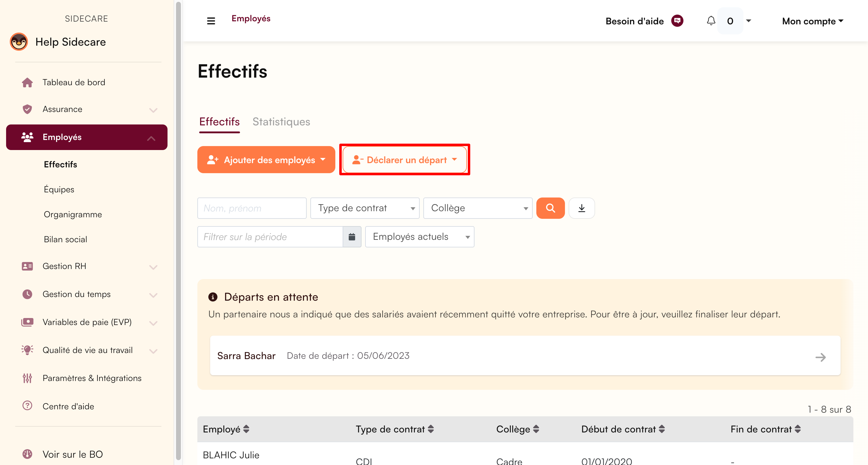The width and height of the screenshot is (868, 465).
Task: Click the Centre d'aide question mark icon
Action: coord(27,406)
